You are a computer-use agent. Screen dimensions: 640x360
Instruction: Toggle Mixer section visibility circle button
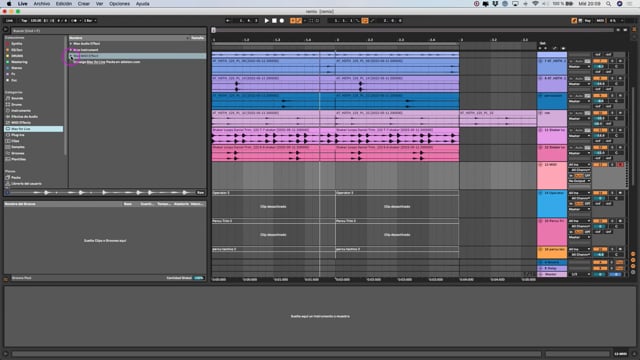(633, 266)
